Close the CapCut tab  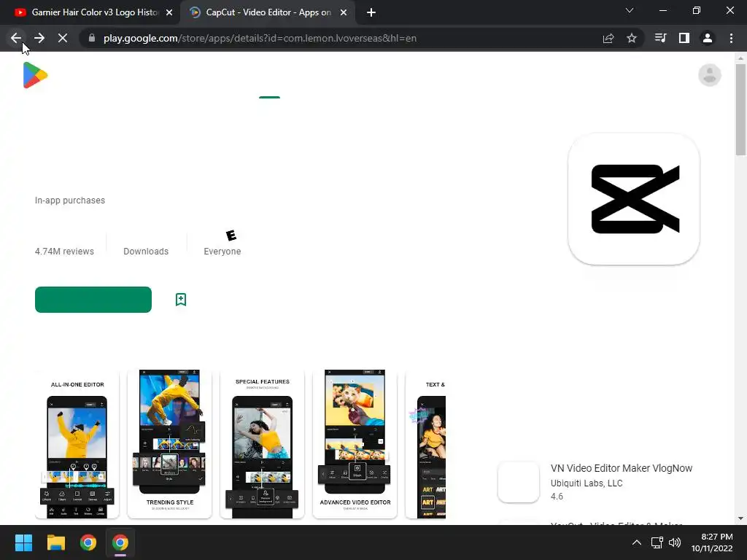344,12
